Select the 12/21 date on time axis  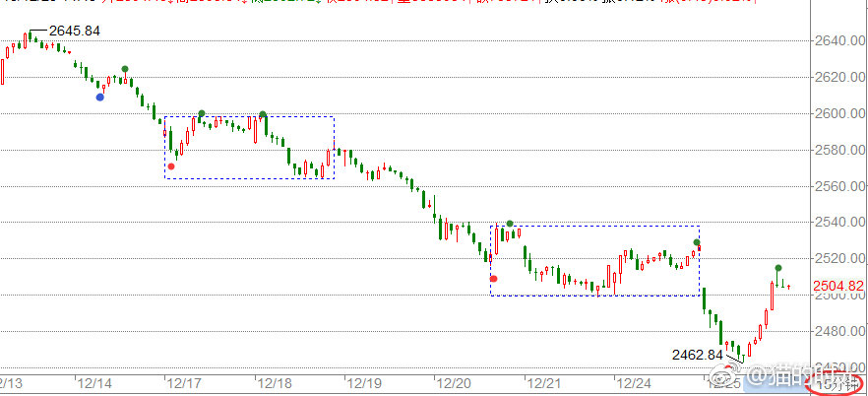pyautogui.click(x=544, y=379)
